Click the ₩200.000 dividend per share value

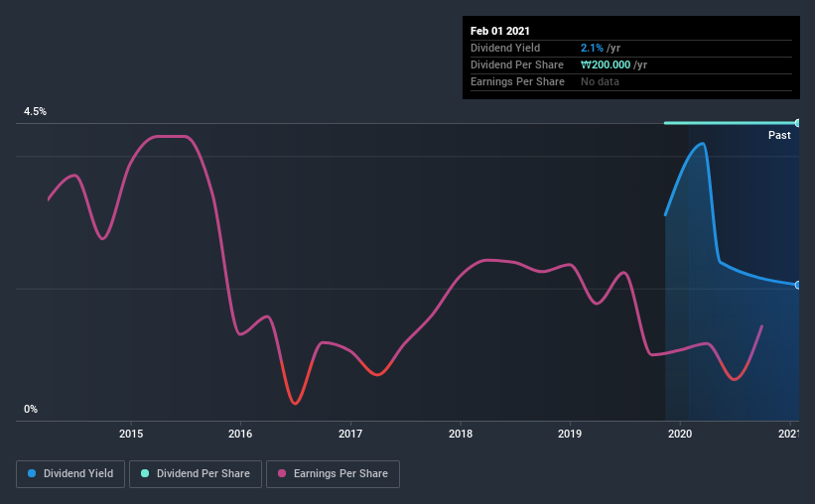click(x=606, y=64)
